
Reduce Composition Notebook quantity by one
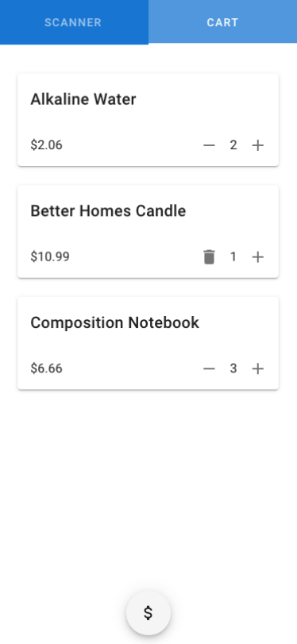point(209,368)
